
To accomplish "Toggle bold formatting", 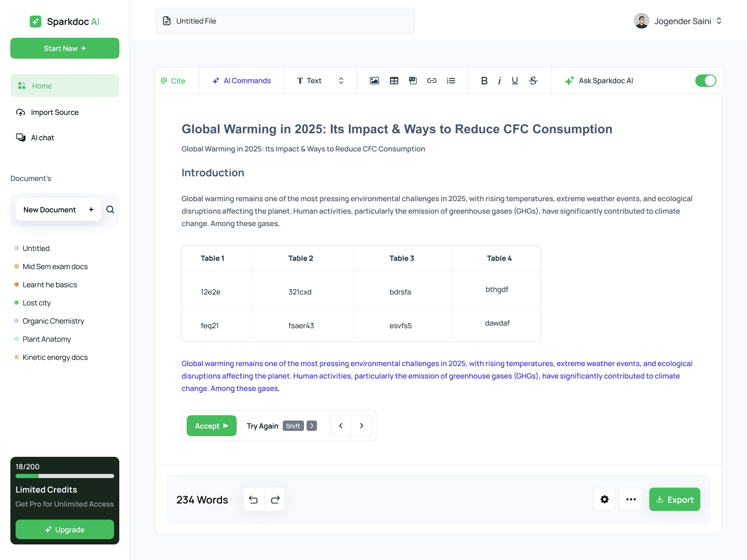I will pyautogui.click(x=484, y=81).
